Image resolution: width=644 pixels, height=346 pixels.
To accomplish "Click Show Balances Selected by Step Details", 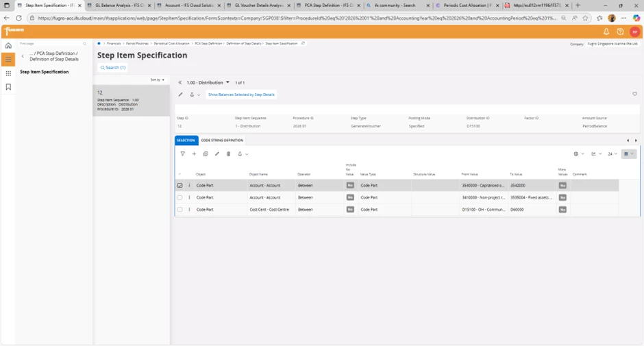I will click(x=241, y=95).
